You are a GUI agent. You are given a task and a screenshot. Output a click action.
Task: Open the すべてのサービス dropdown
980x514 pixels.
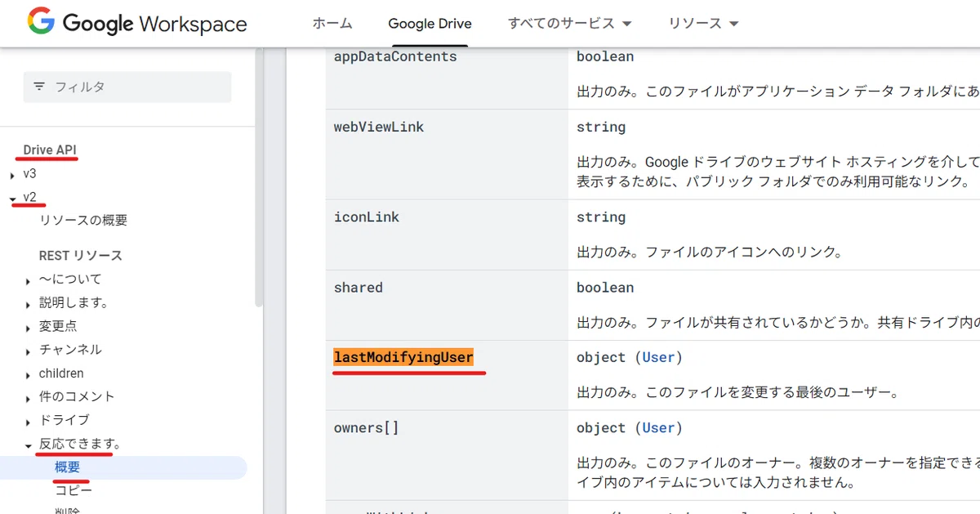tap(569, 23)
